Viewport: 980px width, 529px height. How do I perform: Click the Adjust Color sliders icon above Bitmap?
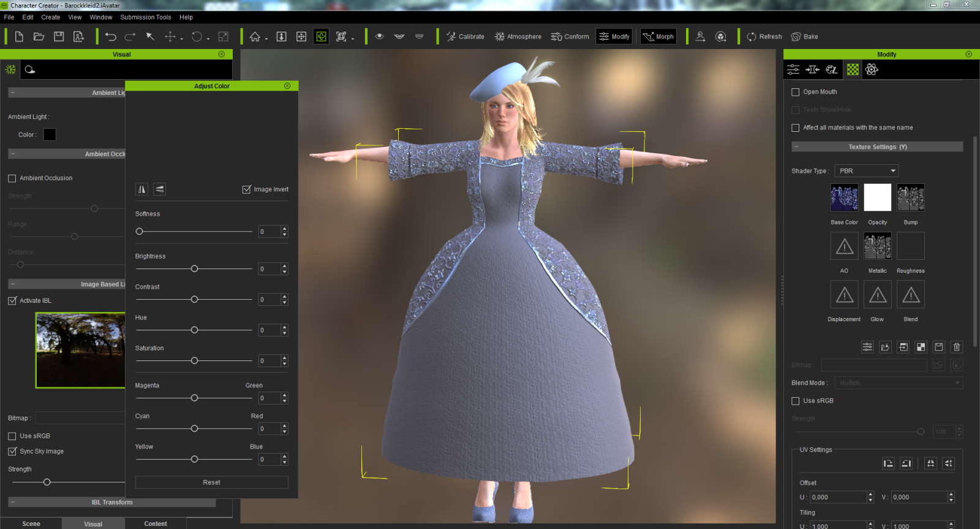click(867, 347)
